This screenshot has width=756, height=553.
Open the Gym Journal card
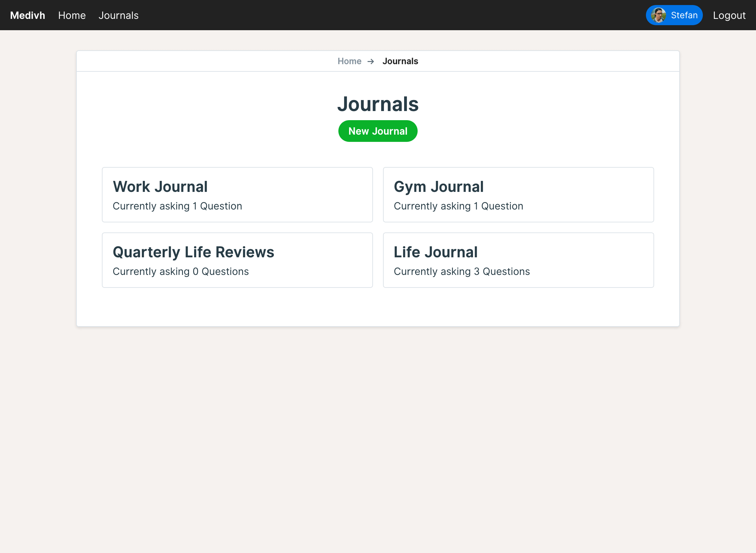click(x=518, y=194)
